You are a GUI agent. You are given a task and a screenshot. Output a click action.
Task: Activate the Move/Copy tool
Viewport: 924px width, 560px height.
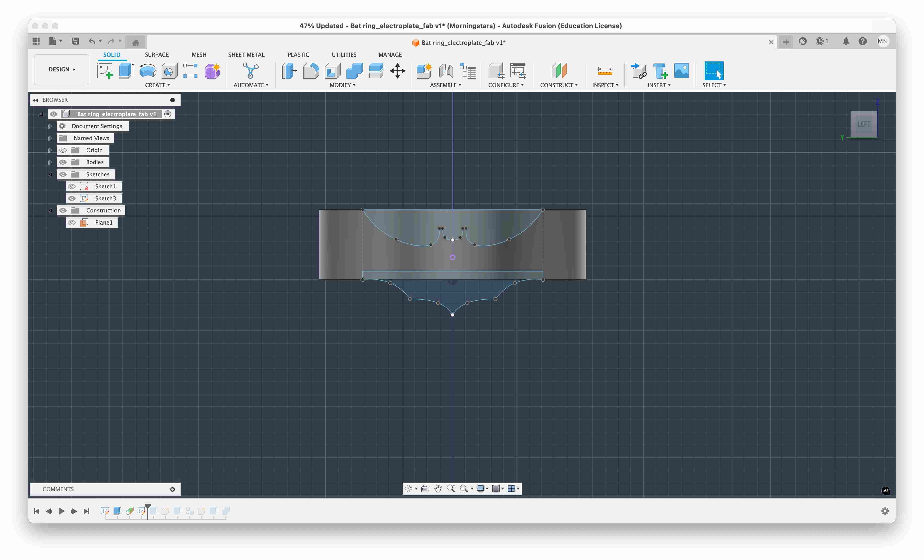tap(397, 71)
